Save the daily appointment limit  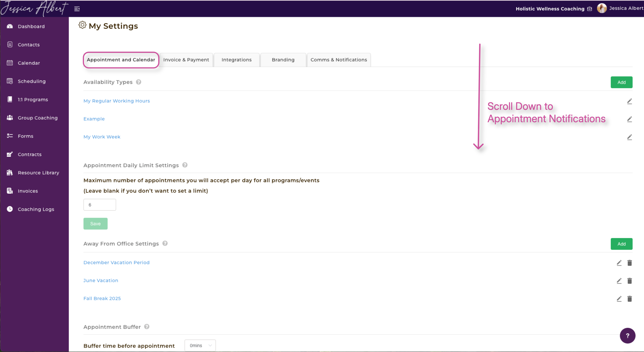(x=95, y=223)
